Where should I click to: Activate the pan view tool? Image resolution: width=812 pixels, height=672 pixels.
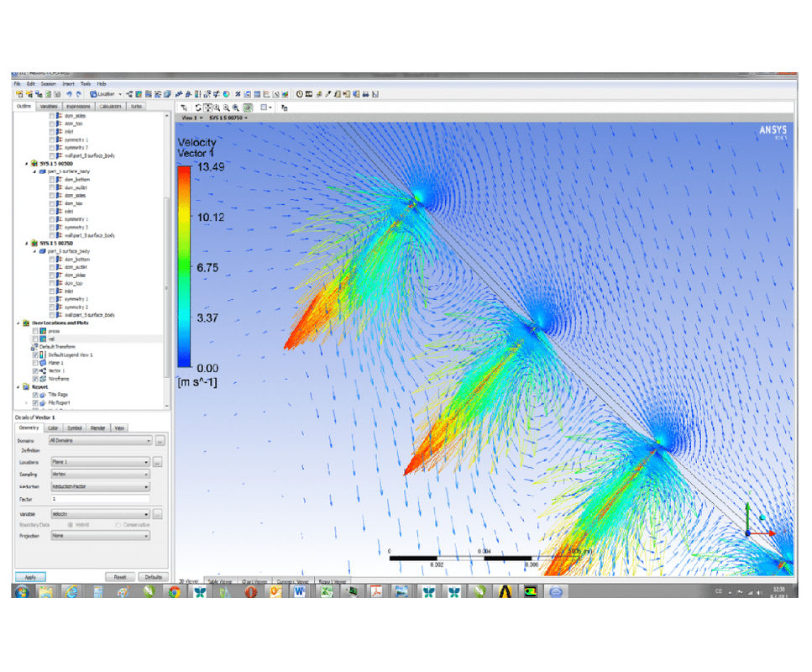pos(207,108)
